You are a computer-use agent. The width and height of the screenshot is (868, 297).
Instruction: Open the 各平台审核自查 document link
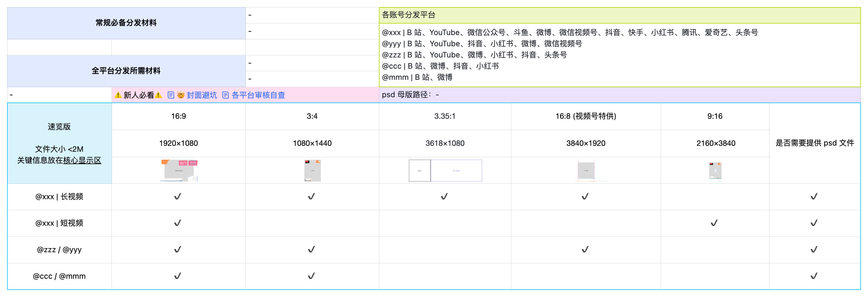(258, 95)
